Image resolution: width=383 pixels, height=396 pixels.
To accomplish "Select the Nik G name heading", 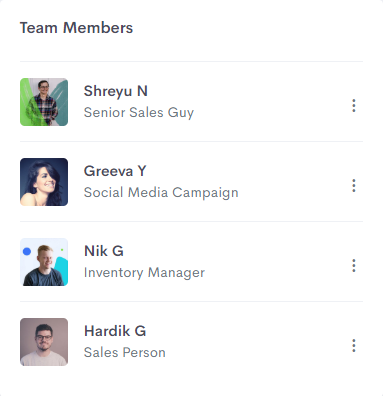I will [104, 251].
